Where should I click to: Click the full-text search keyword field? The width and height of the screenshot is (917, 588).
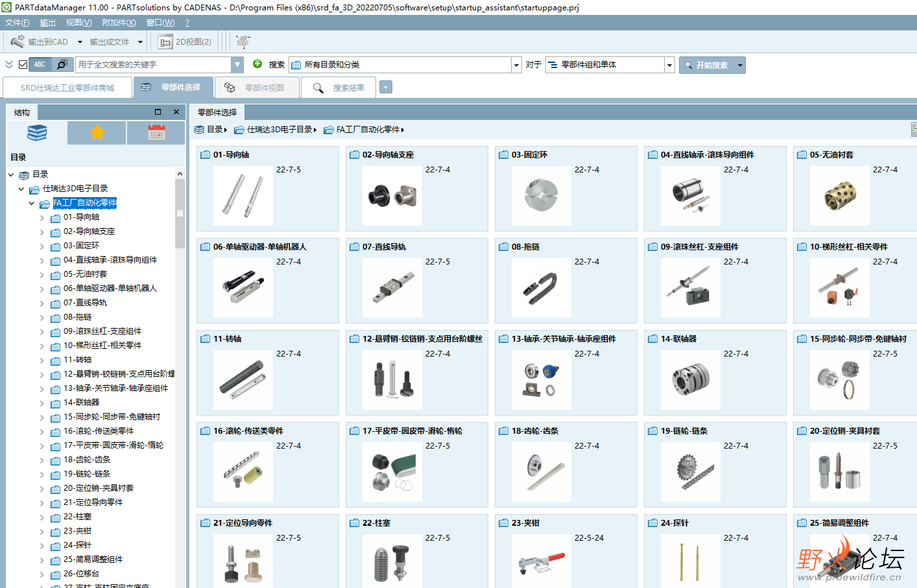154,64
